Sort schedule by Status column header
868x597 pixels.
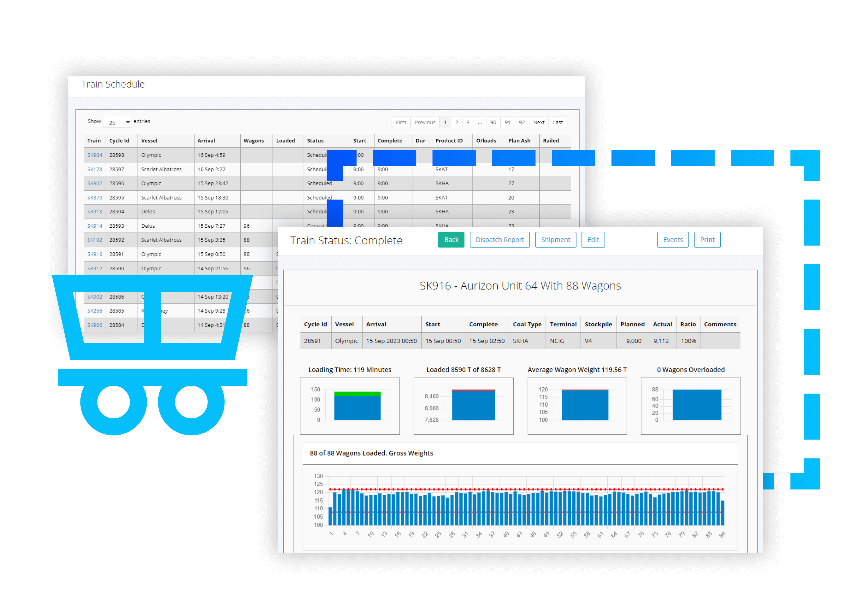(327, 141)
